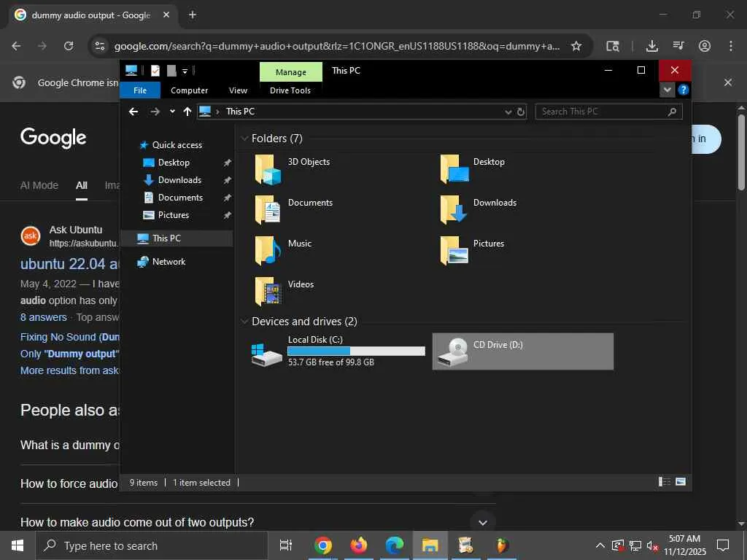Select CD Drive (D:)

[522, 351]
